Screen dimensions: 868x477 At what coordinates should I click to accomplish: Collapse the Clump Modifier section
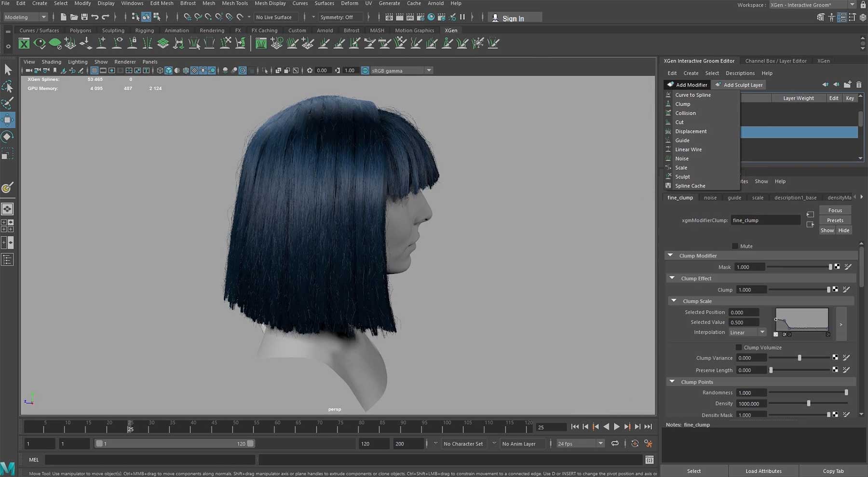670,256
